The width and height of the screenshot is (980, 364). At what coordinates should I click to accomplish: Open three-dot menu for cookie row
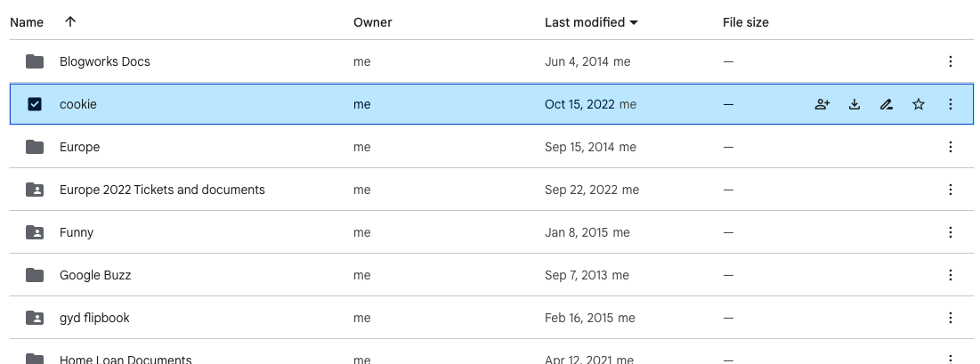click(950, 104)
